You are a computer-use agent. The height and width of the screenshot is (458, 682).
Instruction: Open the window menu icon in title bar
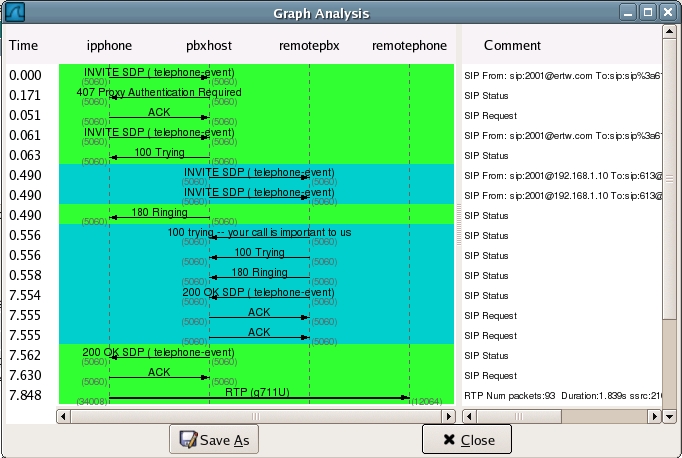14,13
